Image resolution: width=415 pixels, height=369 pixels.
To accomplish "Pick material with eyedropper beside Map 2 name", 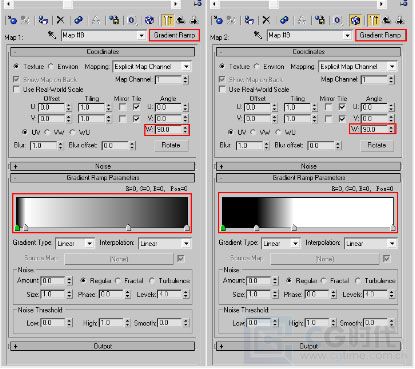I will pos(258,35).
